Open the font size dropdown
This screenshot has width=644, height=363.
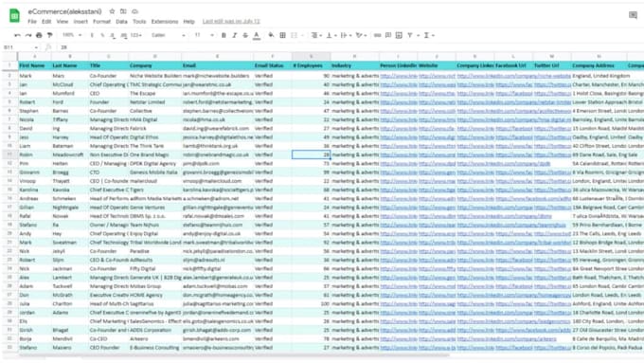[205, 35]
